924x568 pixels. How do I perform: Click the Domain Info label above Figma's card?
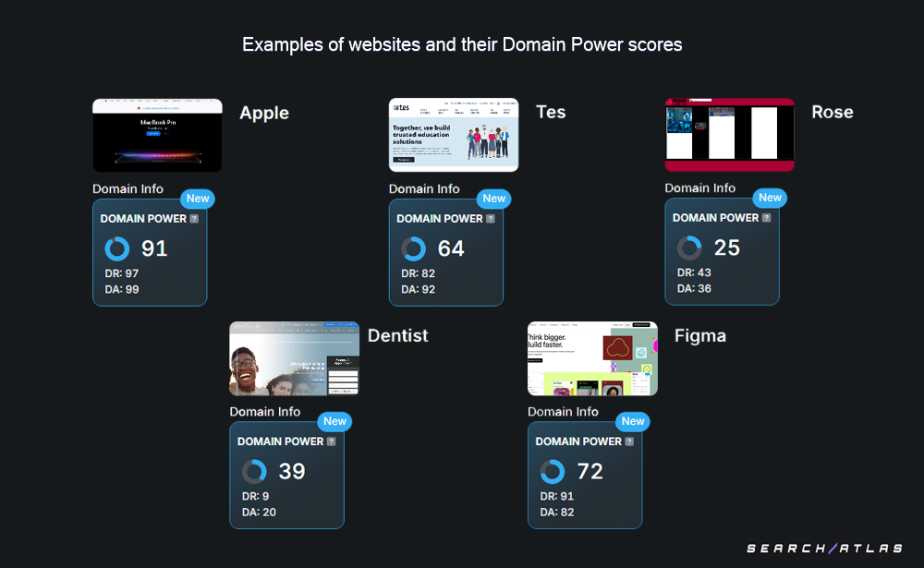coord(563,412)
